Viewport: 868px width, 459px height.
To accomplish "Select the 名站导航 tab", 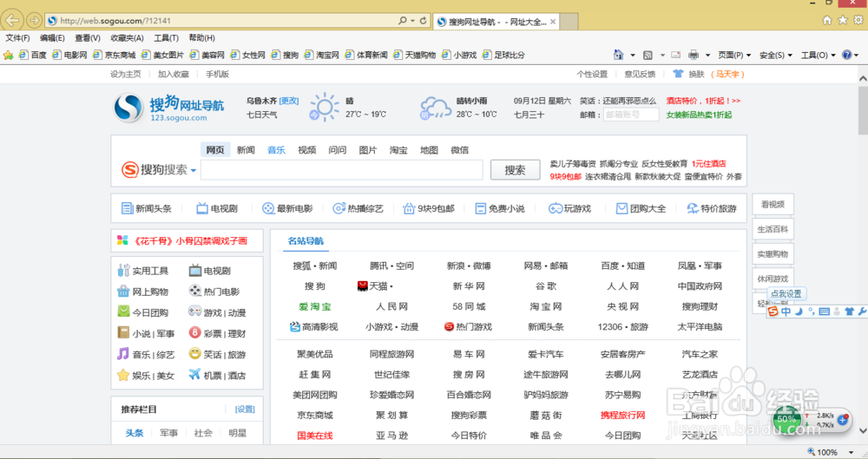I will 306,241.
